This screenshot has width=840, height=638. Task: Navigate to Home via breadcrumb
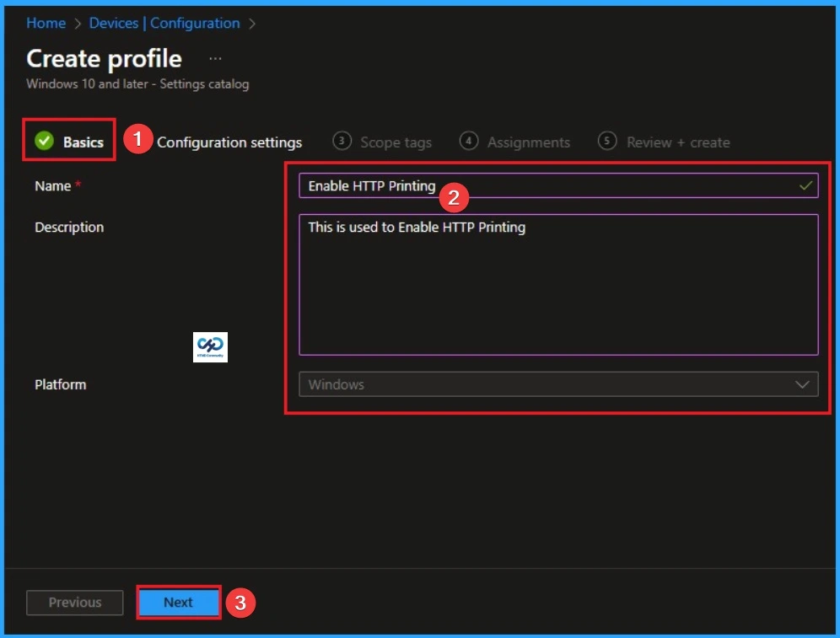46,23
